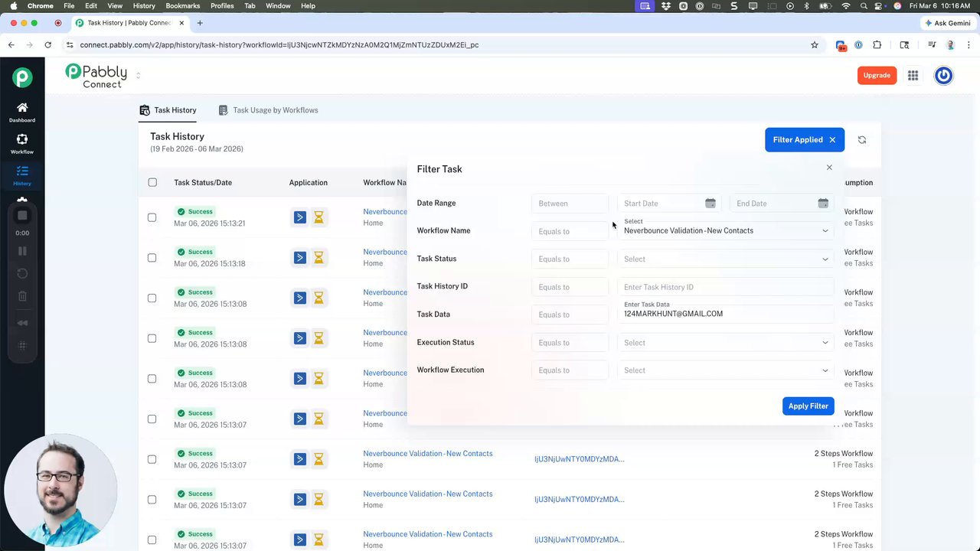The width and height of the screenshot is (980, 551).
Task: Refresh the task history list
Action: click(x=862, y=140)
